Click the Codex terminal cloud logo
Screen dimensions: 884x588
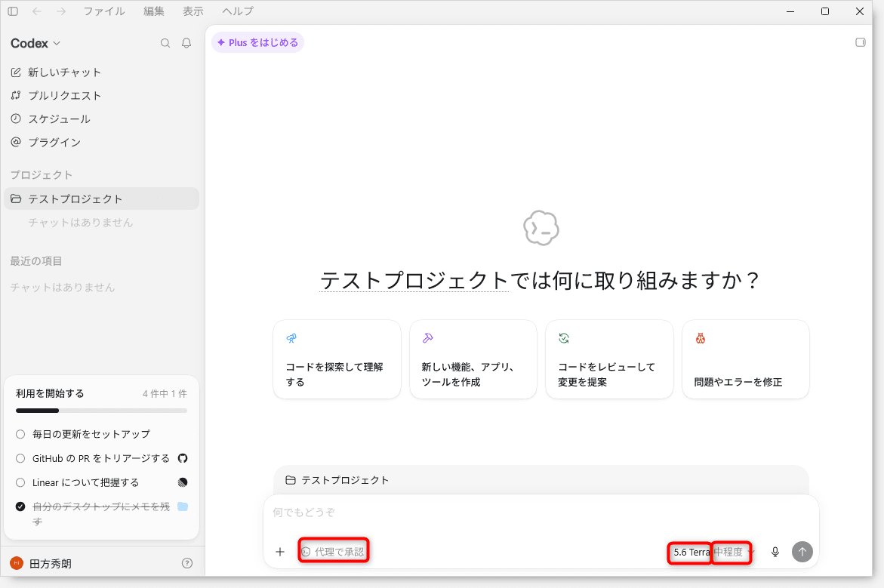pos(541,228)
